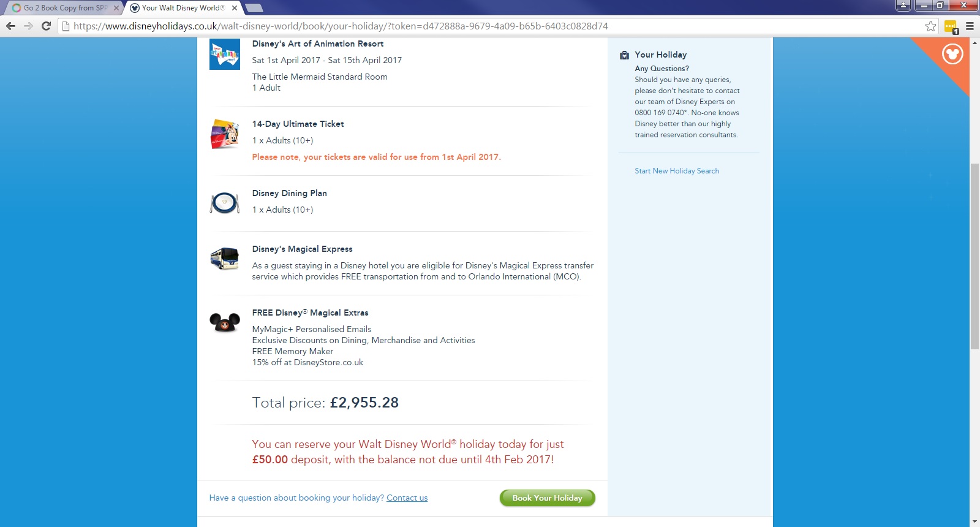Close the Your Walt Disney World tab
This screenshot has width=980, height=527.
tap(235, 8)
